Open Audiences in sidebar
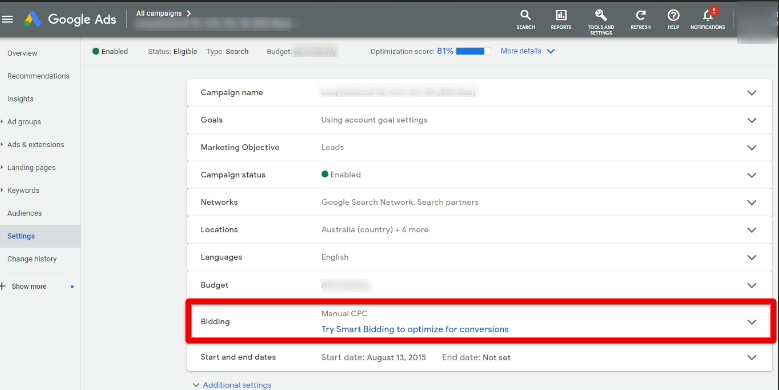The image size is (779, 390). coord(24,213)
